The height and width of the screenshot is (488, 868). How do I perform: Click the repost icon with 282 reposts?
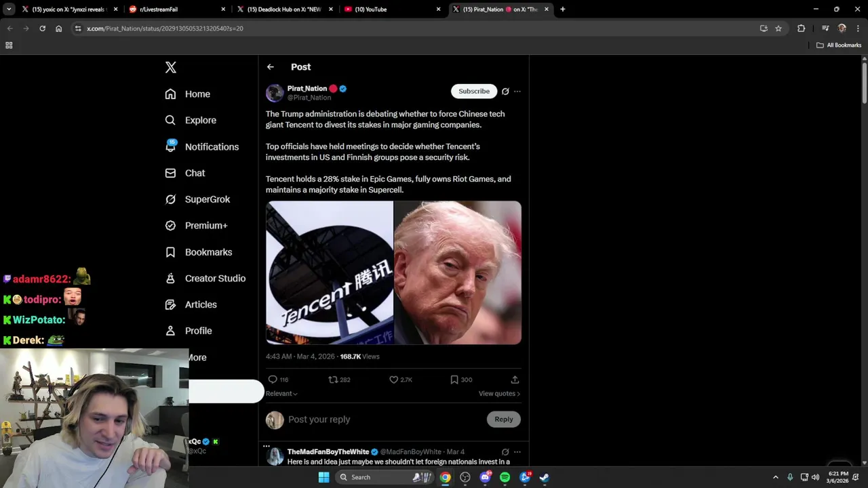point(333,380)
